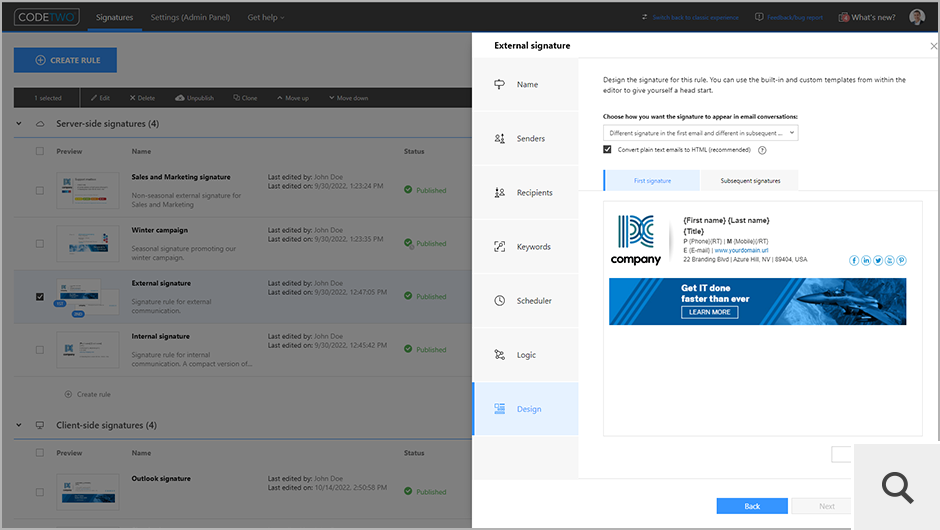Viewport: 940px width, 530px height.
Task: Click the Feedback/bug report icon
Action: [x=759, y=17]
